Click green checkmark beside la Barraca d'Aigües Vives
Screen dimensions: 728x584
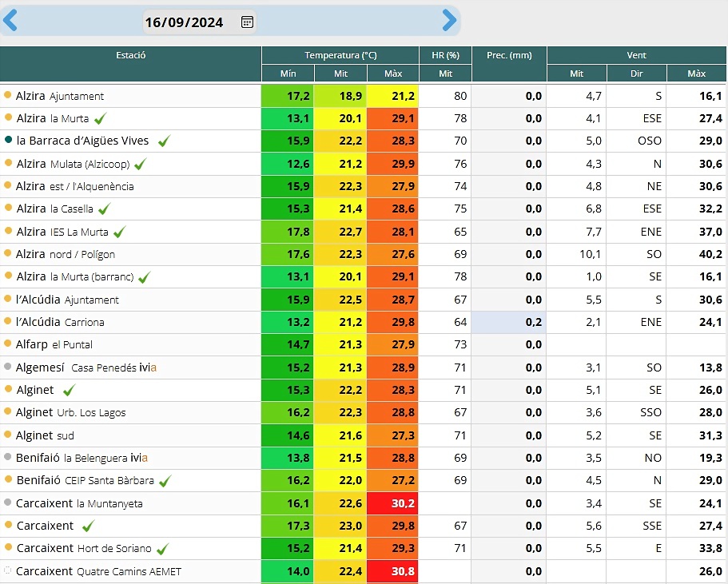pyautogui.click(x=164, y=141)
